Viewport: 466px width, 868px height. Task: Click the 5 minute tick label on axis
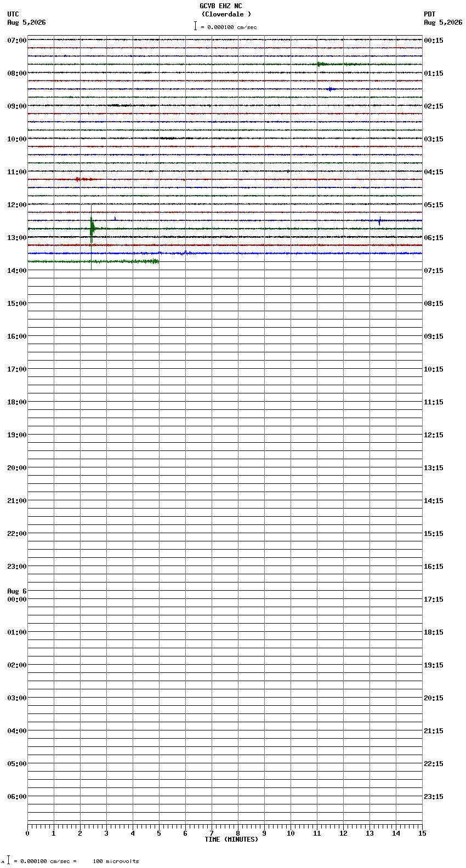pos(159,833)
